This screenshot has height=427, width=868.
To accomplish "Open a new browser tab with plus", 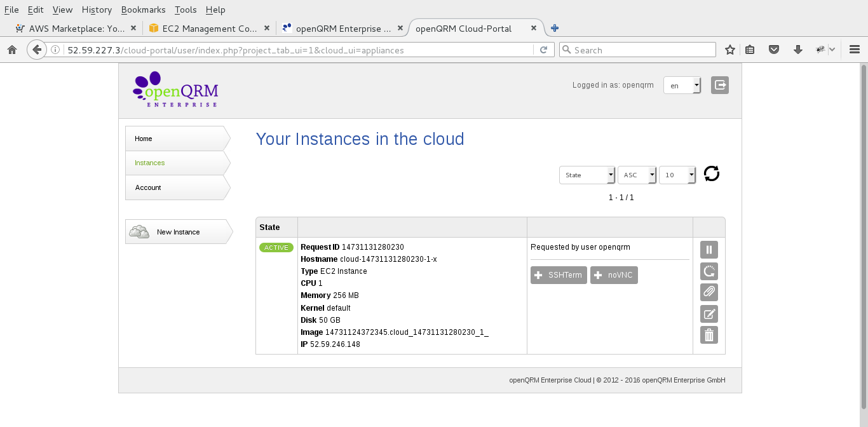I will [x=555, y=28].
